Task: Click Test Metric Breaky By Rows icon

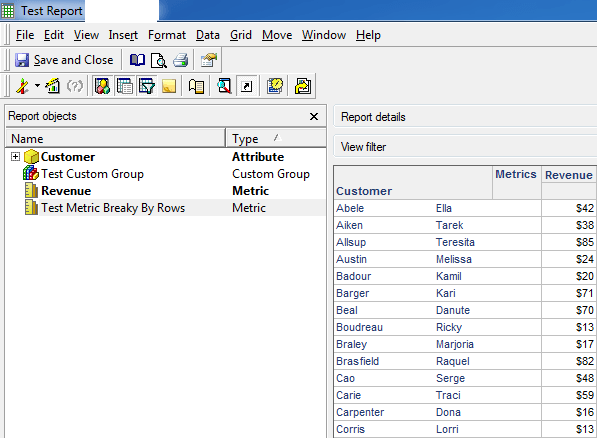Action: 31,208
